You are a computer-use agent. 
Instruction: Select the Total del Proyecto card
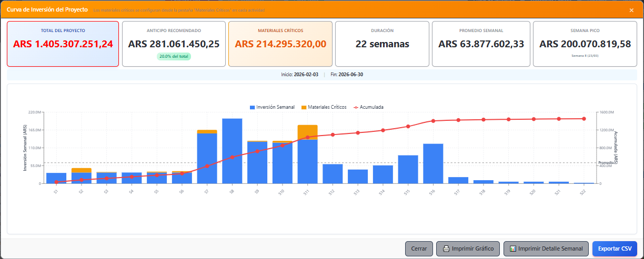tap(63, 44)
